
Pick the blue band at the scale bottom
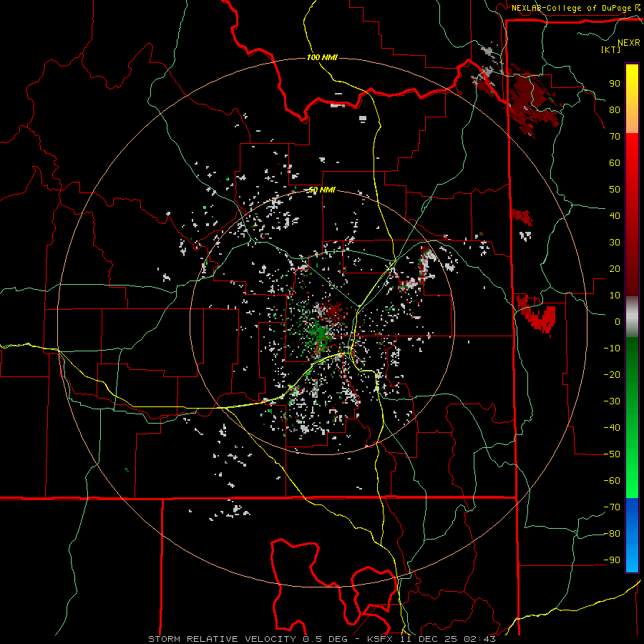coord(632,535)
